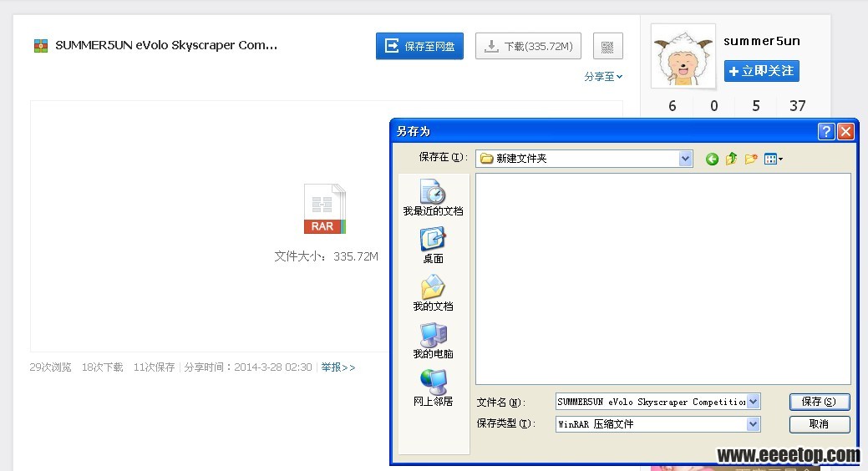Viewport: 868px width, 471px height.
Task: Select 我的文档 in places bar
Action: click(433, 293)
